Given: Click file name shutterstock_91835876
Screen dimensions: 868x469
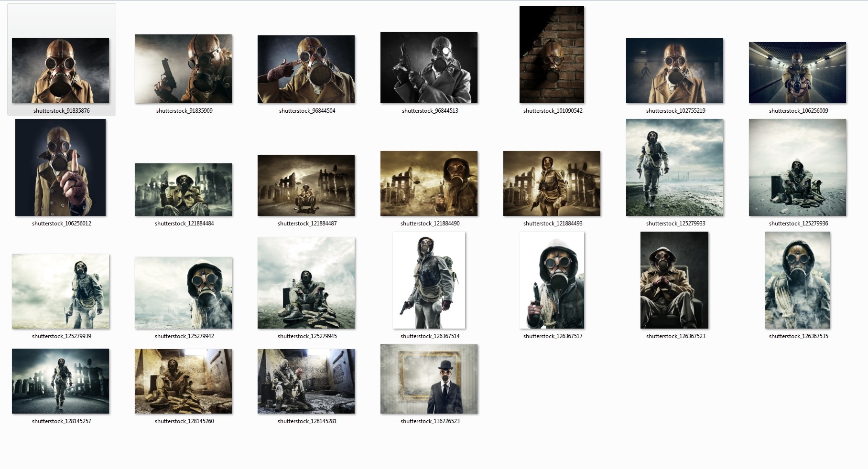Looking at the screenshot, I should click(x=62, y=111).
